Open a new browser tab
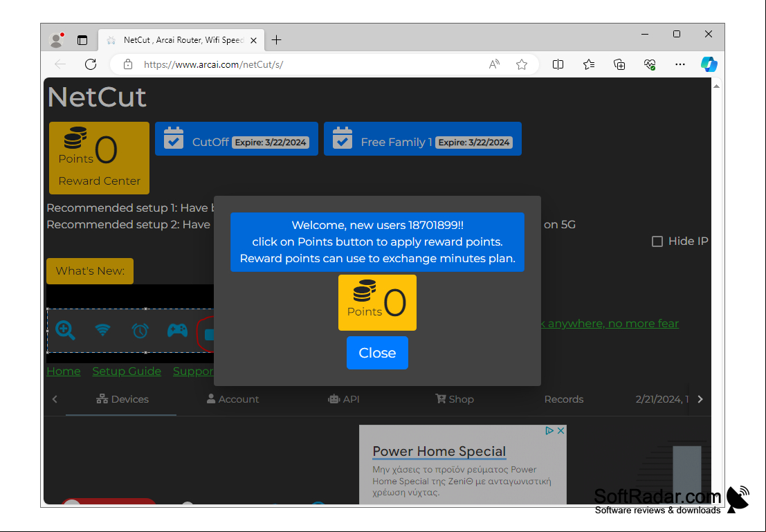This screenshot has width=766, height=532. (x=277, y=40)
